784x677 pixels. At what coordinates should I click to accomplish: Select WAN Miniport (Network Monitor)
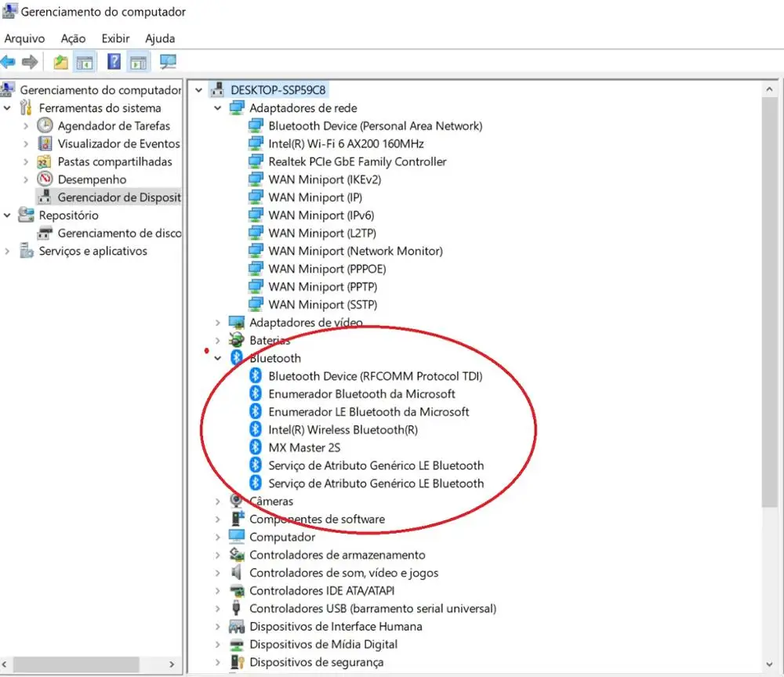click(x=355, y=251)
